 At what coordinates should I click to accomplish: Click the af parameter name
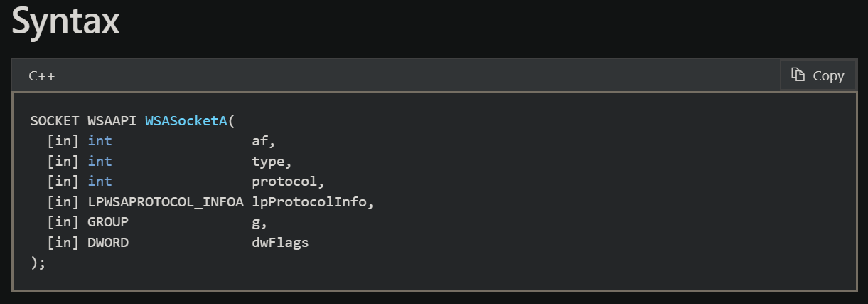click(x=259, y=141)
